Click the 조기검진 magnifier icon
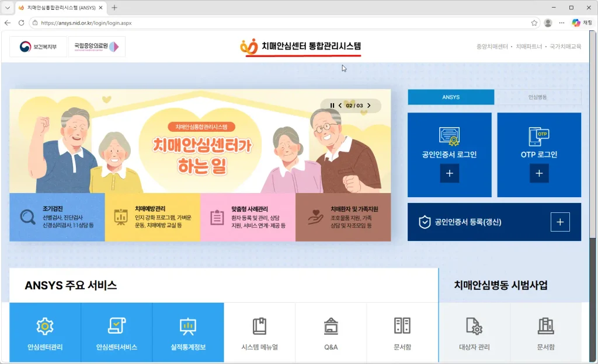The width and height of the screenshot is (598, 364). click(27, 217)
